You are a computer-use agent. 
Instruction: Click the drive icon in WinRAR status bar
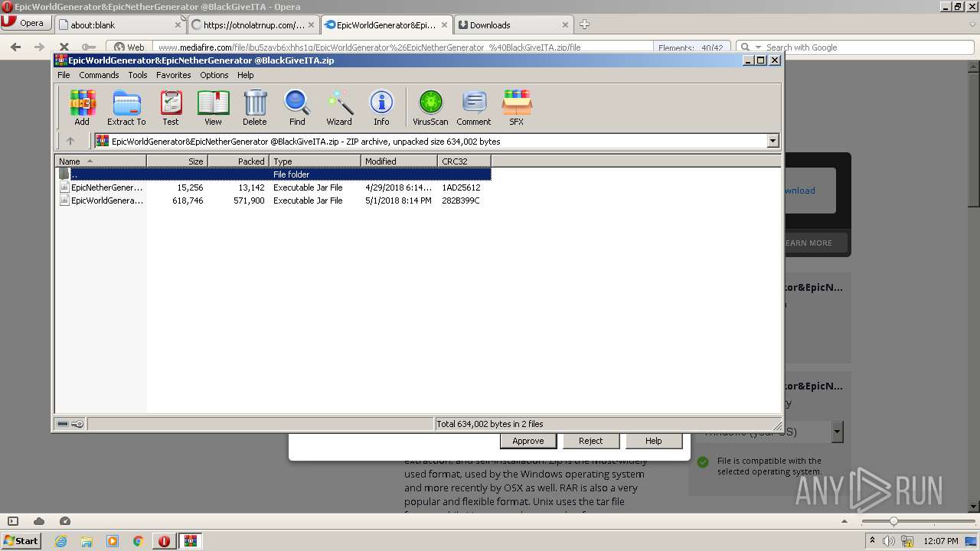click(x=64, y=424)
